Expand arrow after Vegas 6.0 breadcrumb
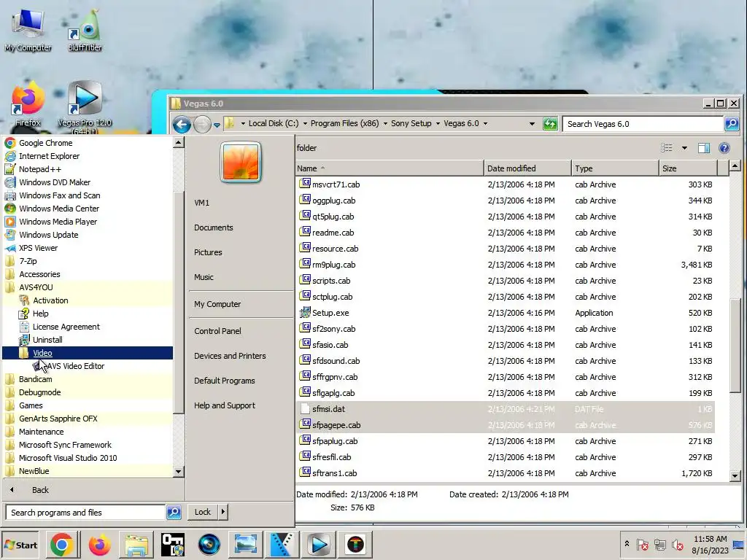The width and height of the screenshot is (747, 560). tap(485, 124)
